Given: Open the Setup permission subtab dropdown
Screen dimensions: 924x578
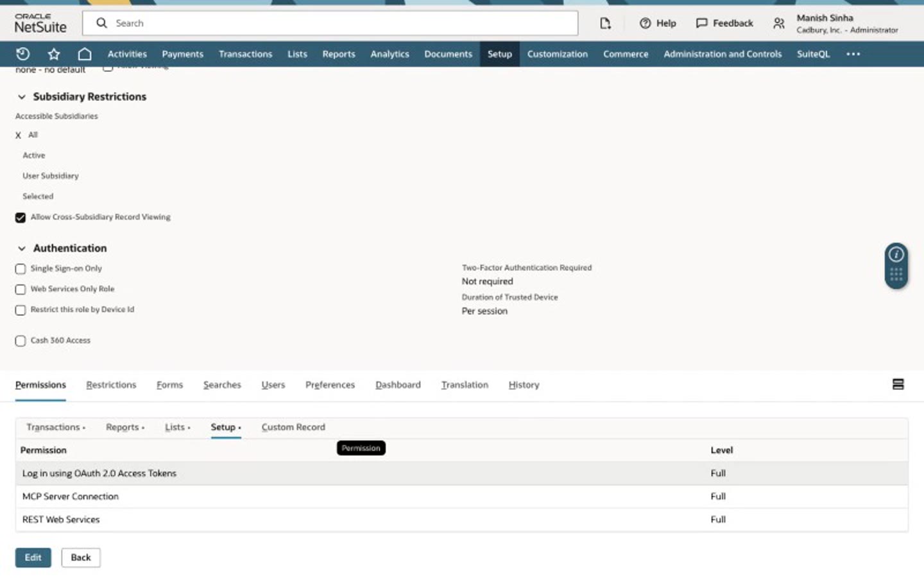Looking at the screenshot, I should pyautogui.click(x=226, y=427).
